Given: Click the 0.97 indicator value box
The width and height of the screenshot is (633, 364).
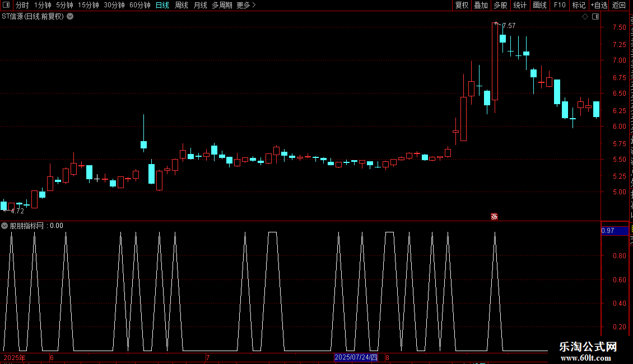Looking at the screenshot, I should click(x=615, y=231).
